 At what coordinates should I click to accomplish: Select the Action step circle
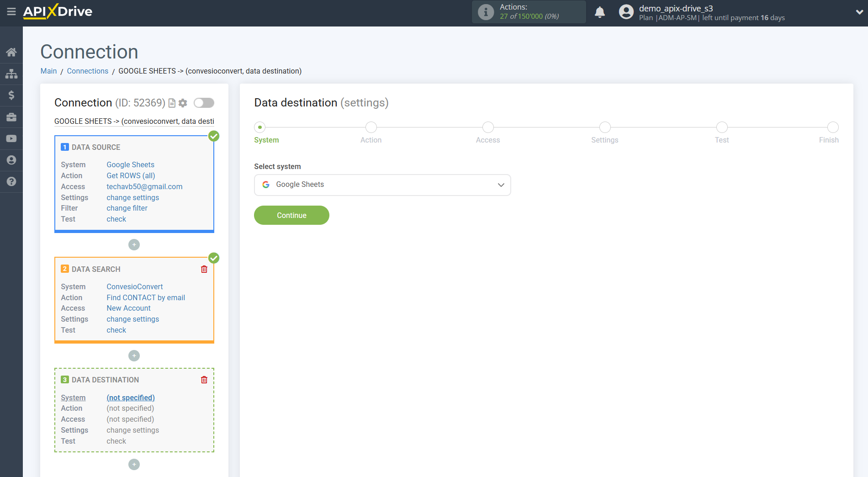pyautogui.click(x=371, y=127)
